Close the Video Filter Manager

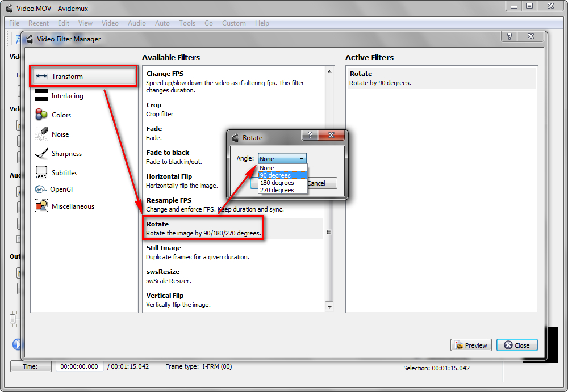(516, 345)
